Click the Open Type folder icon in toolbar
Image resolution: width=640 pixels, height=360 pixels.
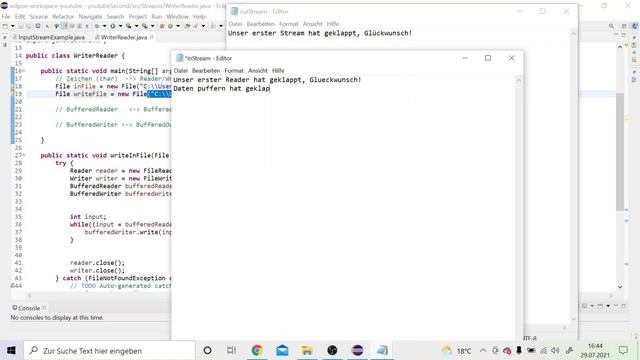[187, 26]
